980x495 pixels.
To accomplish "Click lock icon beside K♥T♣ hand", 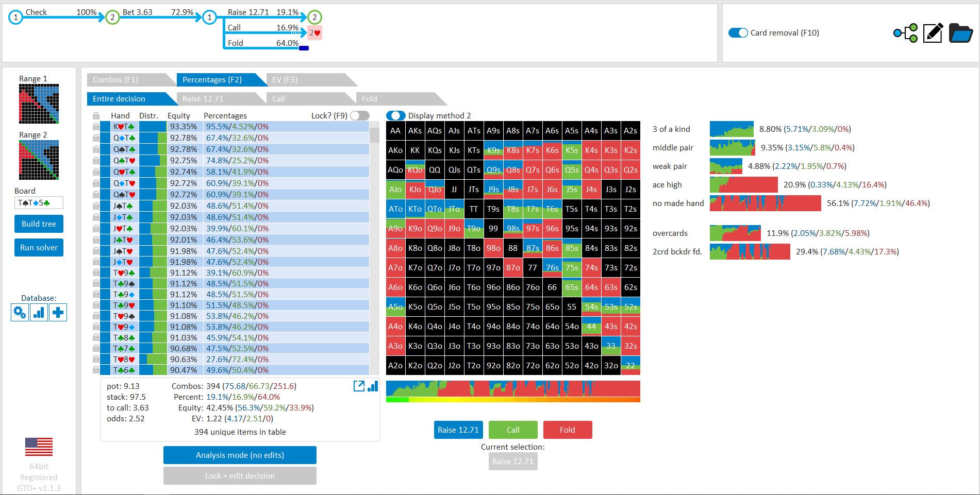I will pyautogui.click(x=96, y=126).
